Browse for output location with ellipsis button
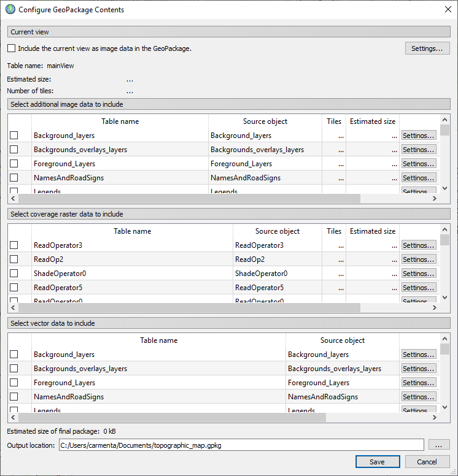 (x=439, y=445)
